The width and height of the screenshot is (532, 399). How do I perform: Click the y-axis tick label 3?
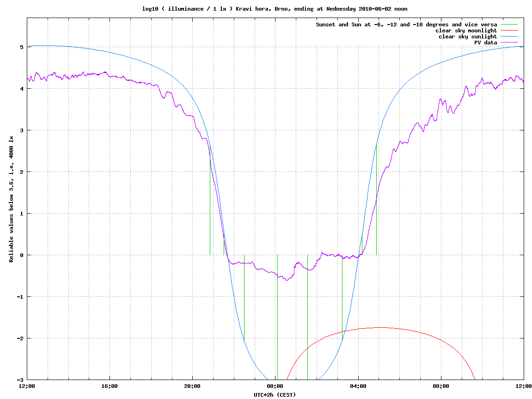coord(22,130)
